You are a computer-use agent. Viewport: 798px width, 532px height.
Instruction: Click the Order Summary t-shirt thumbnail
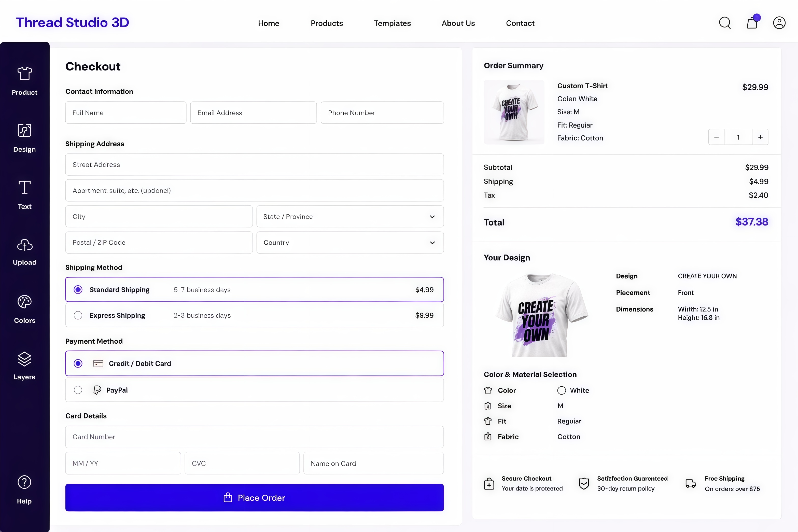pos(514,112)
